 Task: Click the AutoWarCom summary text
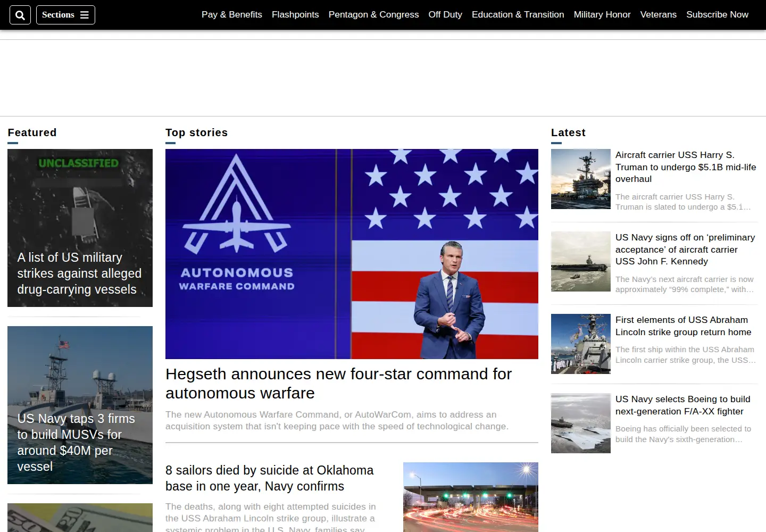pyautogui.click(x=337, y=420)
